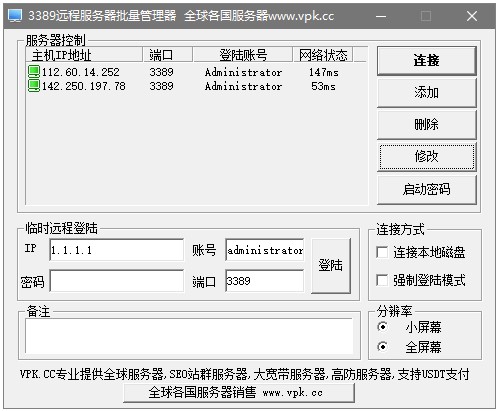The width and height of the screenshot is (498, 411).
Task: Click the 登陆账号 column header
Action: click(x=243, y=55)
